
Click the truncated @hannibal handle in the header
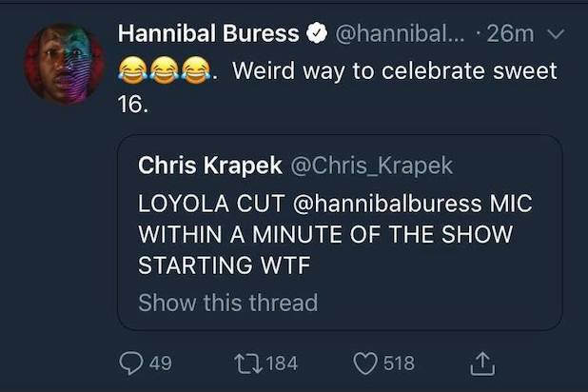[399, 36]
